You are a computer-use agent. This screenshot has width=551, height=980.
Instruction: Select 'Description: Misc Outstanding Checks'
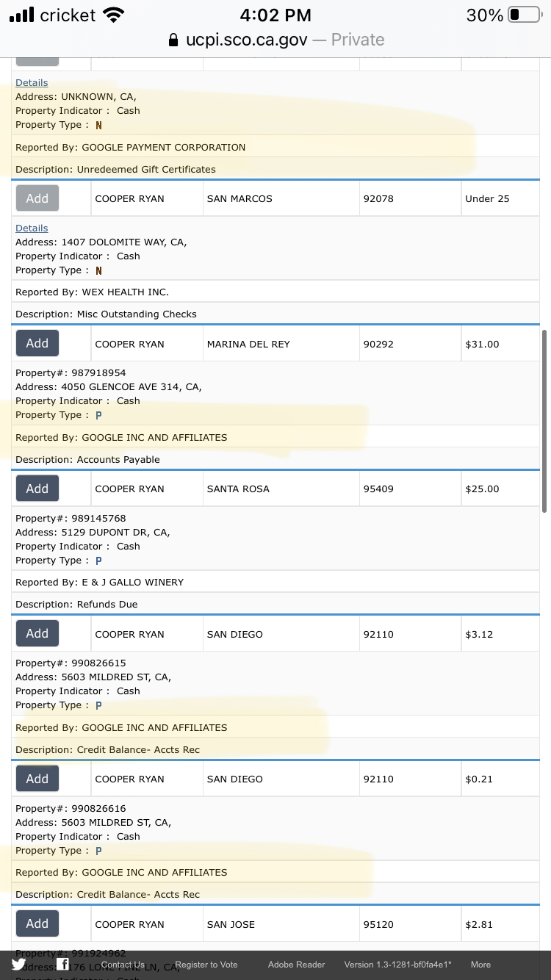tap(106, 314)
